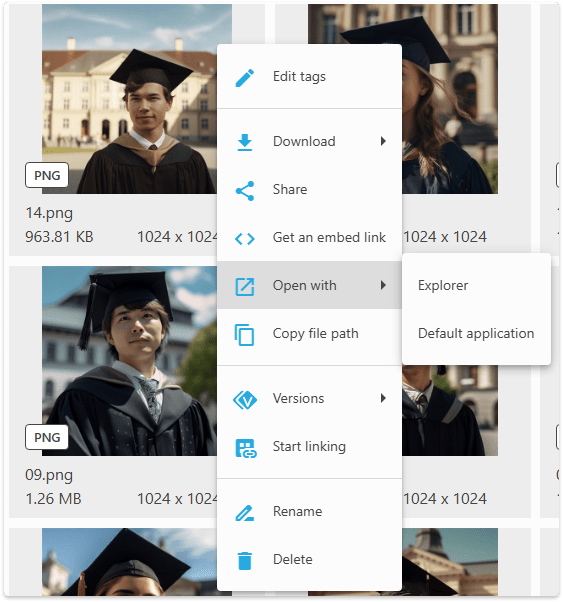
Task: Open the 14.png graduate thumbnail
Action: (x=129, y=99)
